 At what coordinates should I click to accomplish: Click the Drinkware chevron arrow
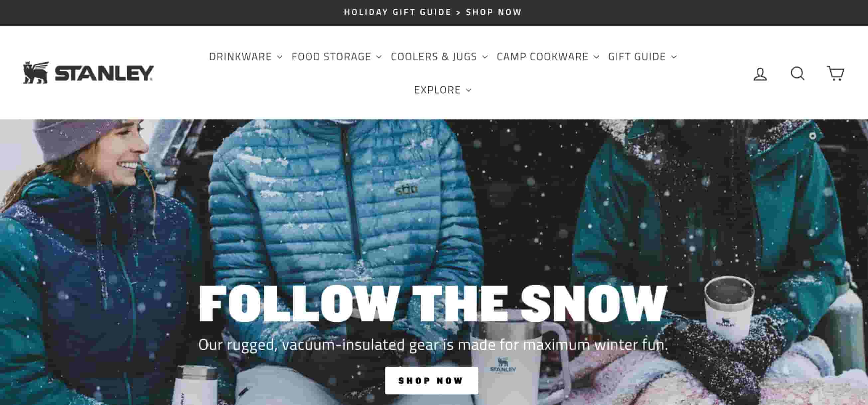pos(280,57)
